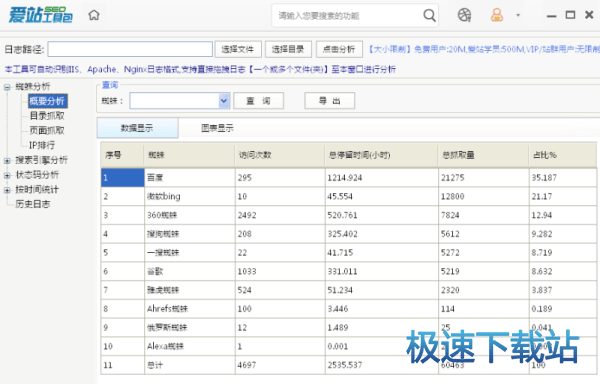Select the 百度 row cell

189,177
